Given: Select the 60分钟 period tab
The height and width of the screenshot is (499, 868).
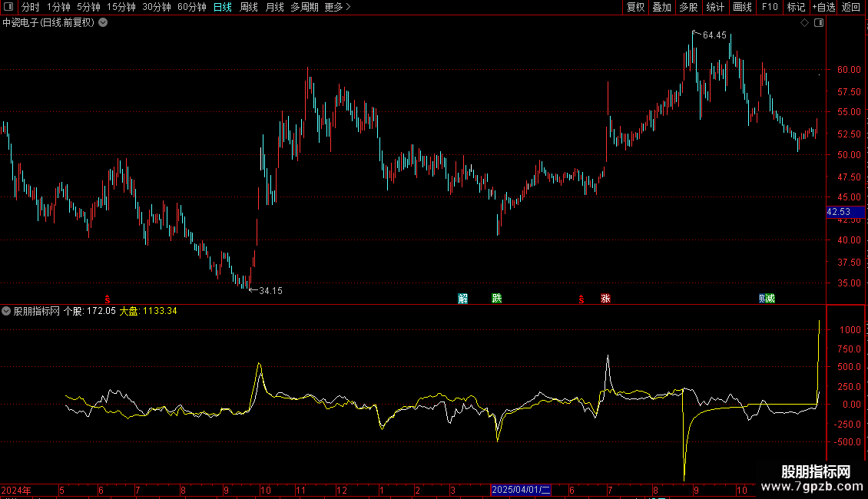Looking at the screenshot, I should [x=191, y=7].
